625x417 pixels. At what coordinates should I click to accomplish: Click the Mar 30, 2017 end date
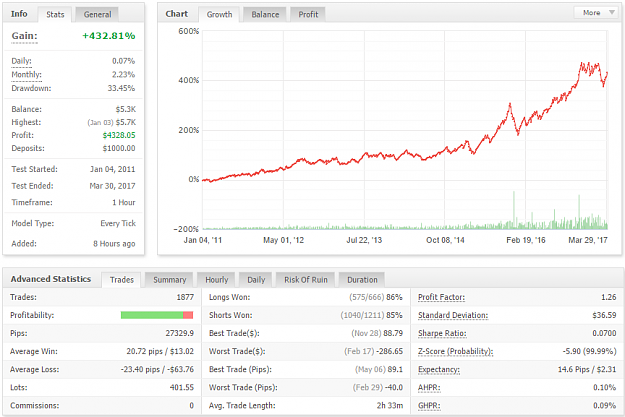tap(112, 186)
